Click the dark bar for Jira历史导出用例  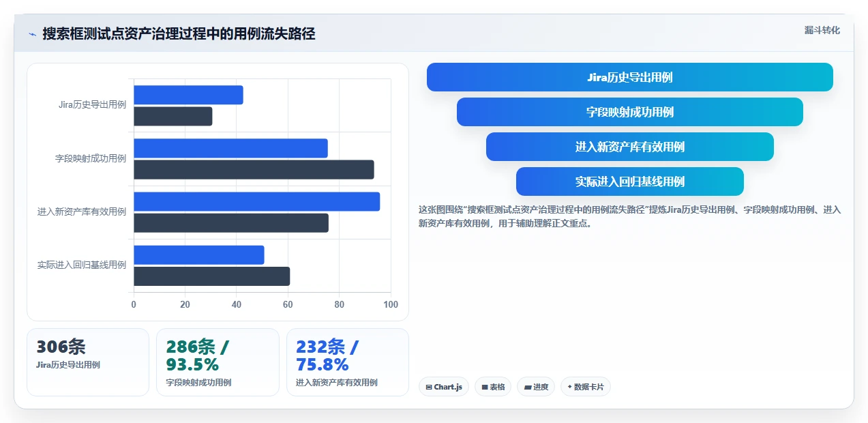pos(173,117)
